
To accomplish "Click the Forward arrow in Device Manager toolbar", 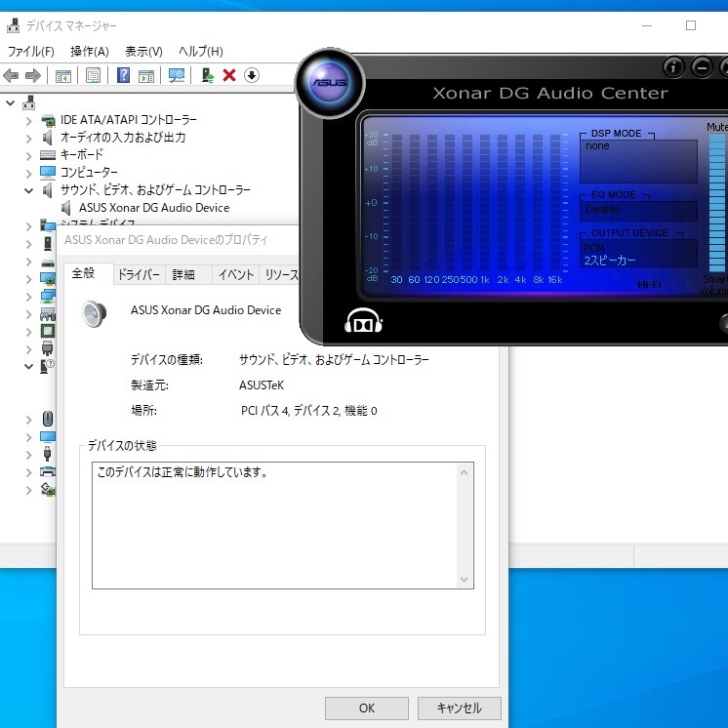I will click(32, 75).
